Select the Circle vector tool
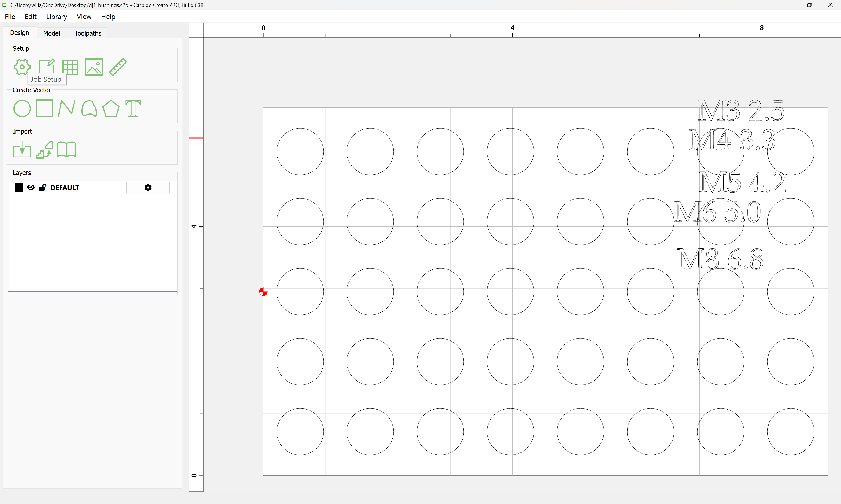This screenshot has width=841, height=504. [22, 109]
